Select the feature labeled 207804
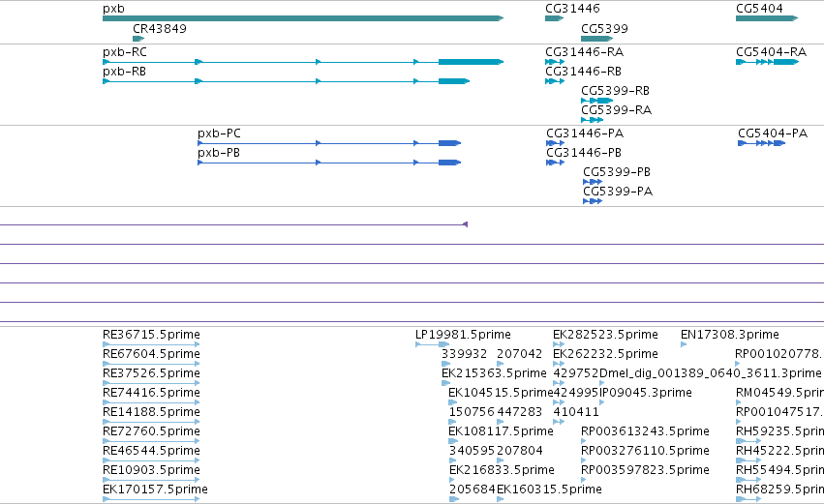Viewport: 824px width, 504px height. [520, 451]
